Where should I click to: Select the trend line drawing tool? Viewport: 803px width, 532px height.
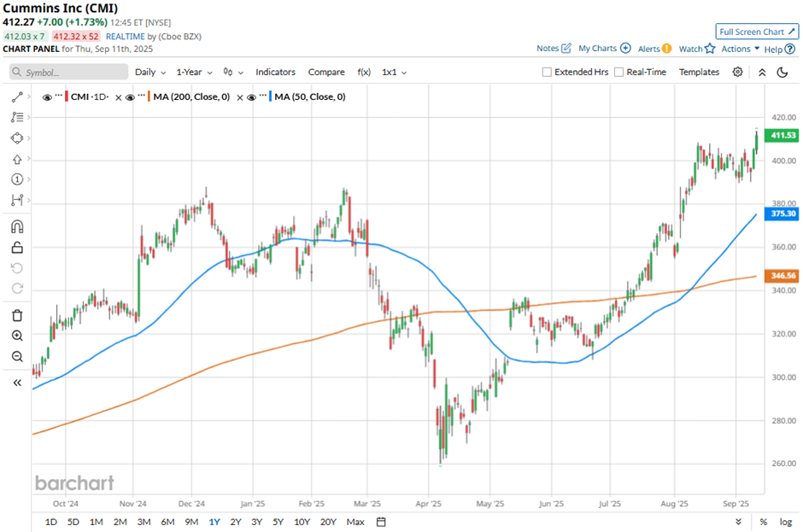pyautogui.click(x=17, y=96)
